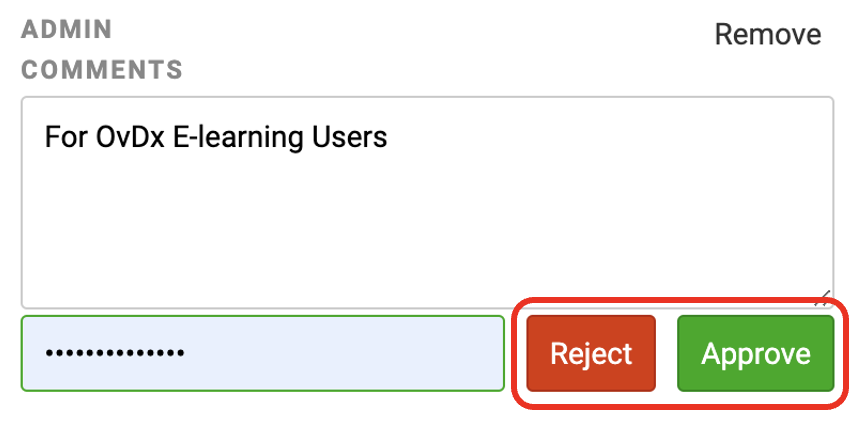Remove this entry via the Remove link

click(x=768, y=34)
